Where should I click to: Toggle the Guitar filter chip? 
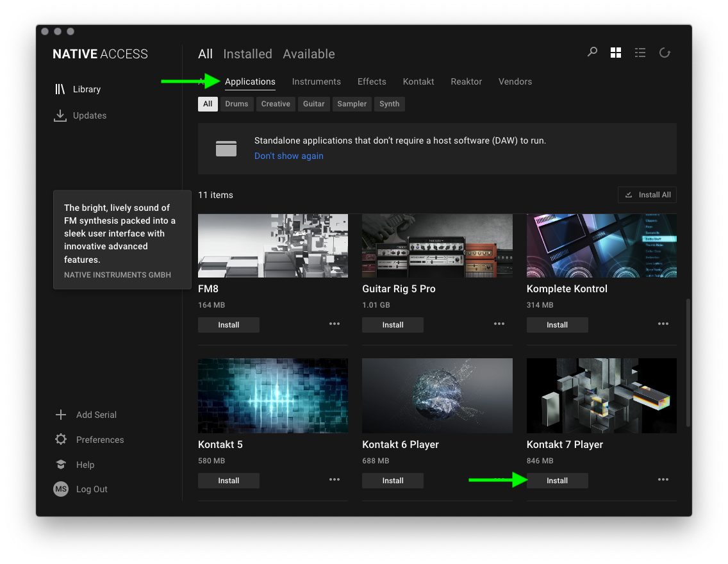(x=313, y=104)
